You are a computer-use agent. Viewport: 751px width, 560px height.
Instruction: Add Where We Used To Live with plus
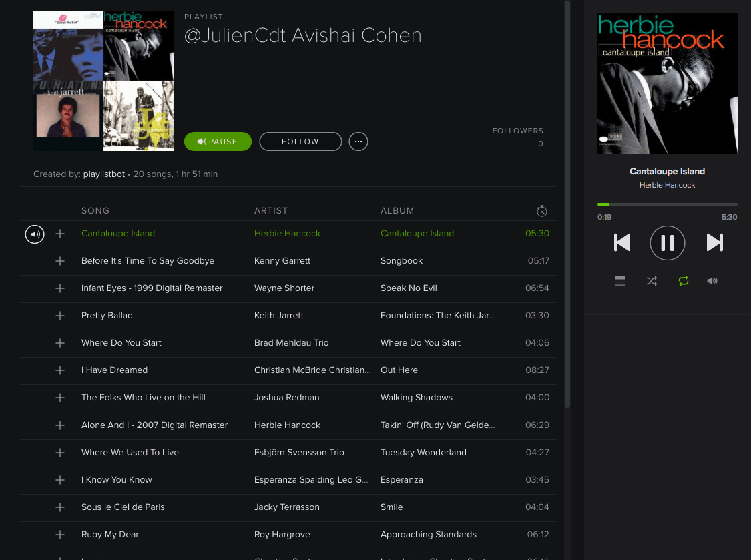coord(60,453)
